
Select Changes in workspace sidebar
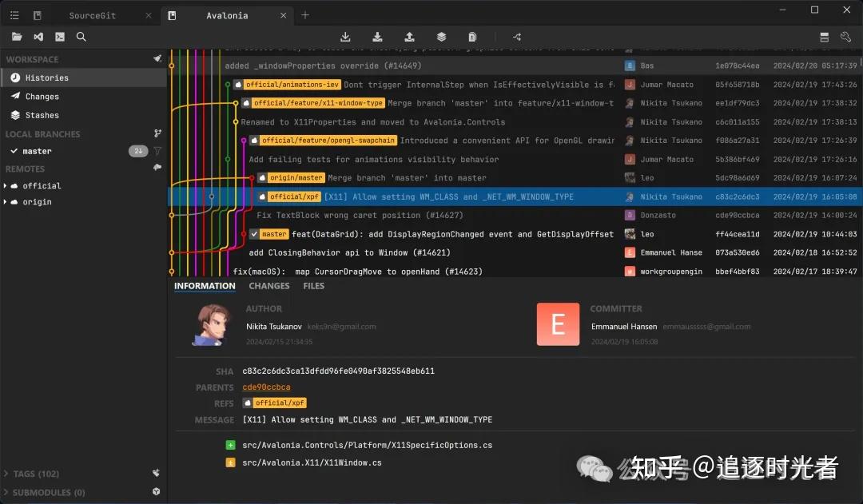tap(84, 97)
